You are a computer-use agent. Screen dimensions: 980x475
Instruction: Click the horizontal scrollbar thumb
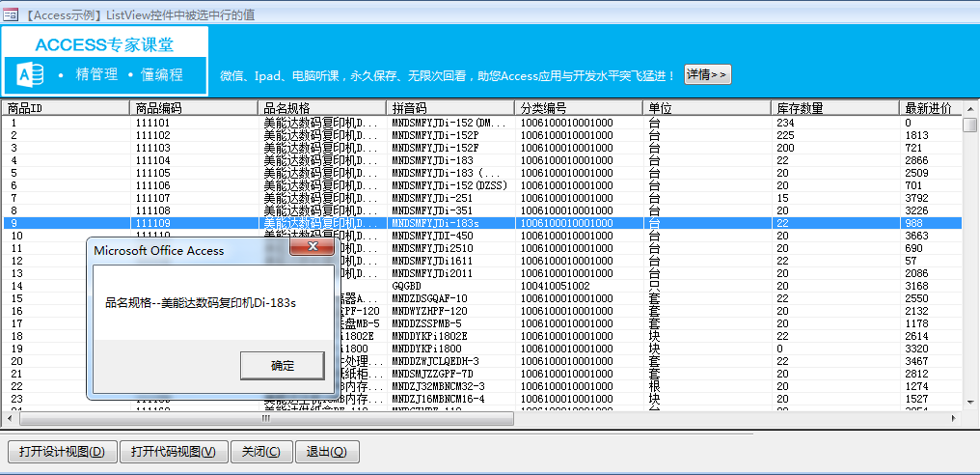point(265,418)
